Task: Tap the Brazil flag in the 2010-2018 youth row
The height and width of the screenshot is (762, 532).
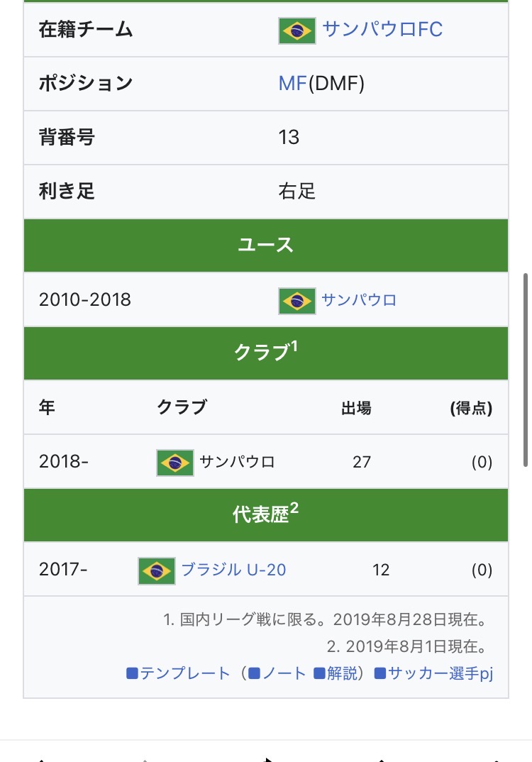Action: (x=297, y=301)
